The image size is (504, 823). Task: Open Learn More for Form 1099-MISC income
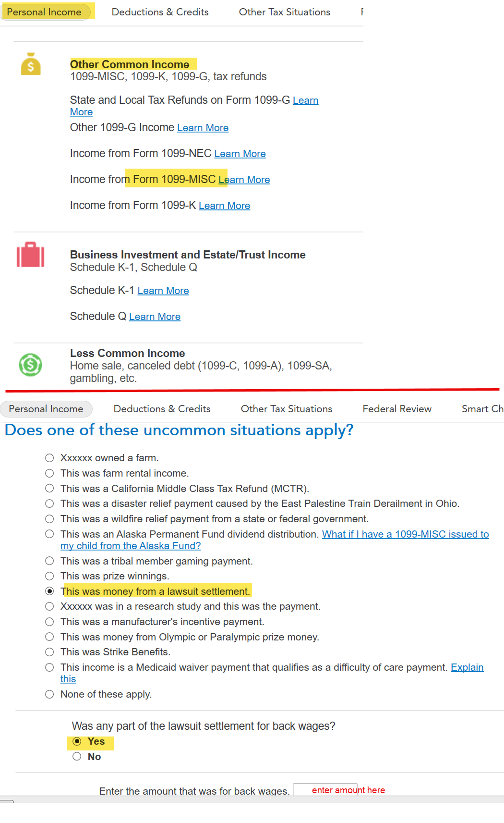[244, 180]
